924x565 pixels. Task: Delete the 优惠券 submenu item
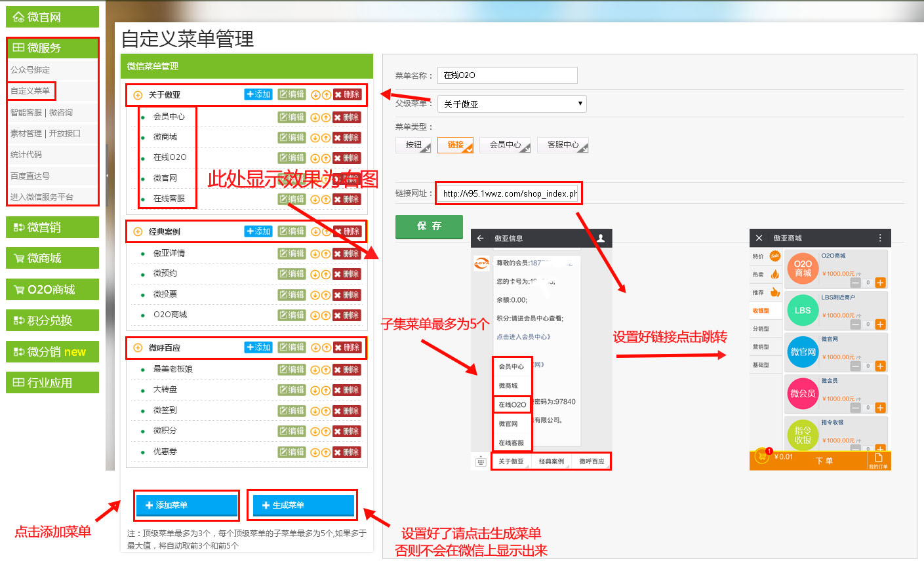pyautogui.click(x=347, y=452)
